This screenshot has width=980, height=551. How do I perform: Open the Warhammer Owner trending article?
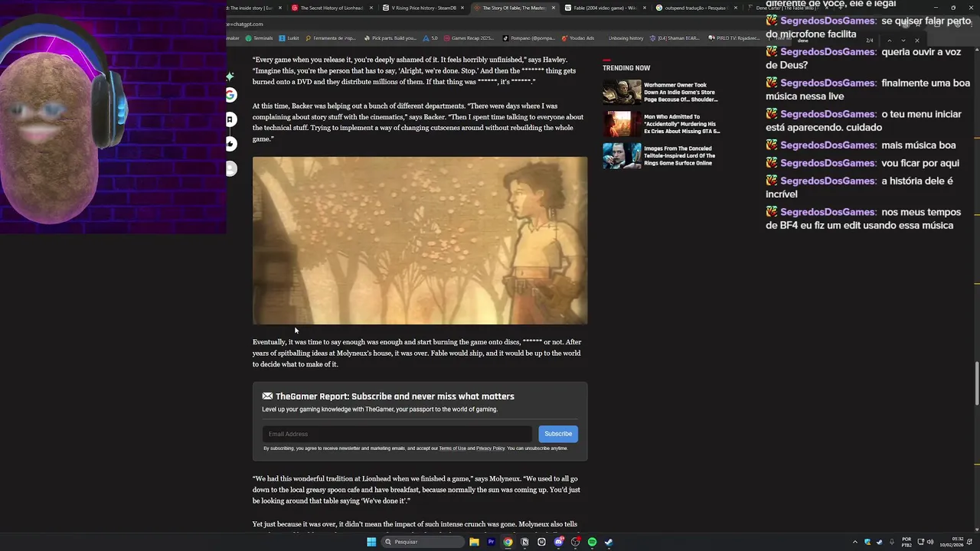681,92
